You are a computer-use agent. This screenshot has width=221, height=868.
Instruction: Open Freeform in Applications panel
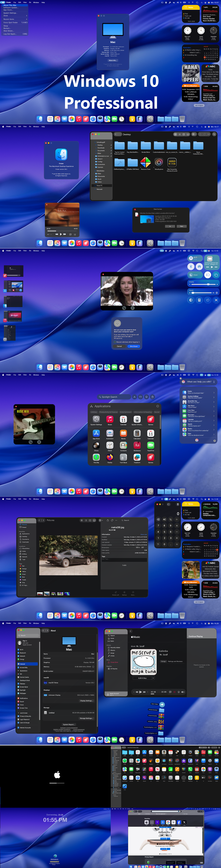click(x=137, y=457)
